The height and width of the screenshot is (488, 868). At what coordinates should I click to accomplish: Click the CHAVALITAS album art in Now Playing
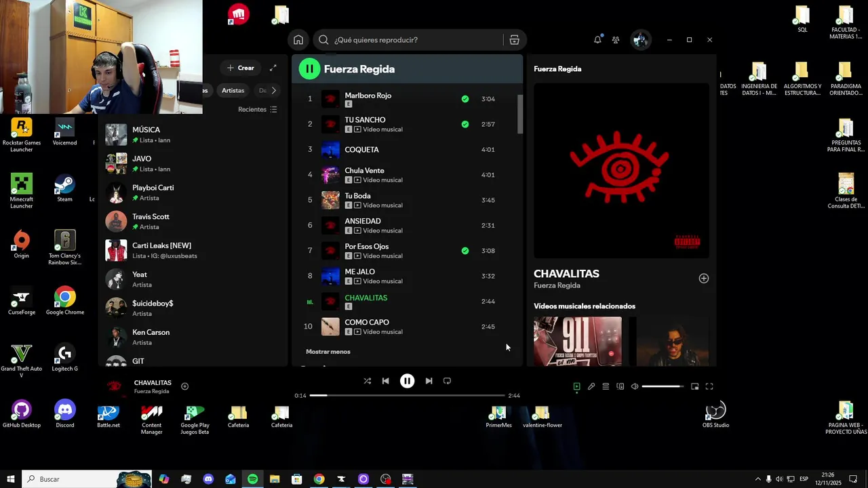click(621, 170)
